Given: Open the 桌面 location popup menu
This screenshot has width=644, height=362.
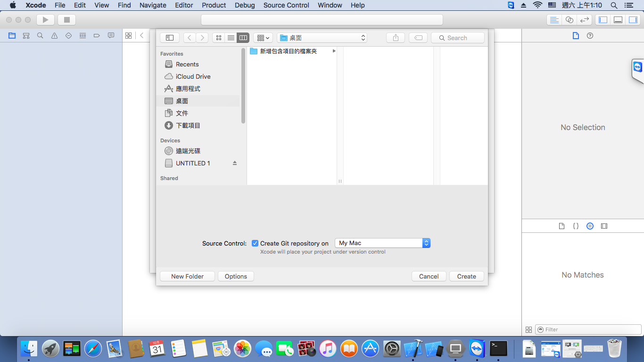Looking at the screenshot, I should point(322,38).
